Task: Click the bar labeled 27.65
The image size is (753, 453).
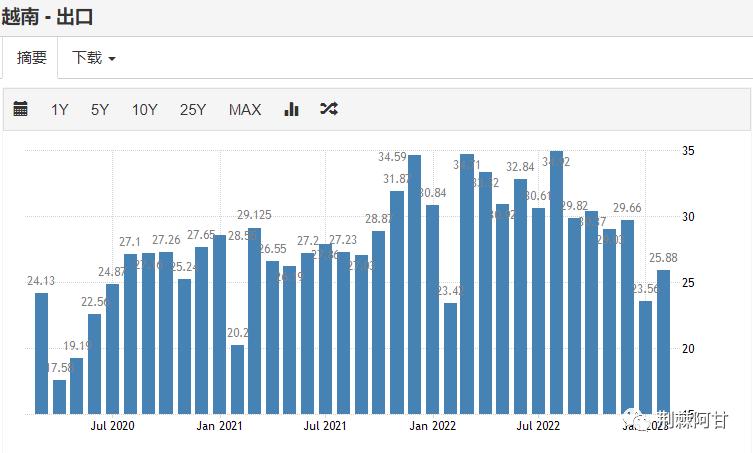Action: 202,331
